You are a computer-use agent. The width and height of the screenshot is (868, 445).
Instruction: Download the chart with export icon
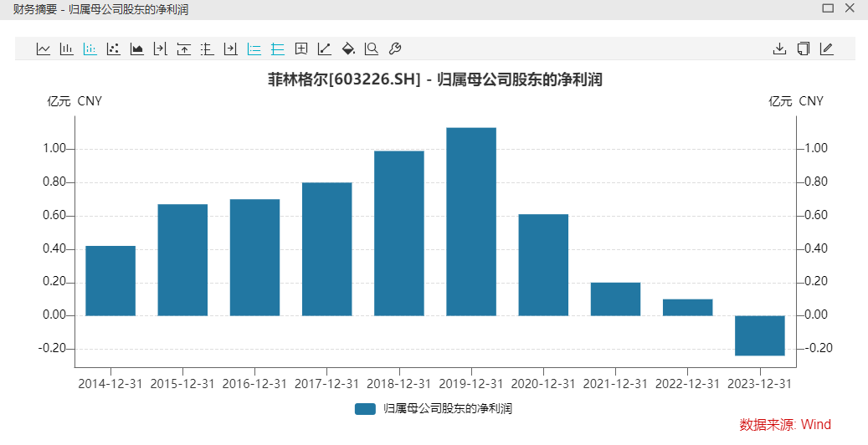click(x=779, y=49)
